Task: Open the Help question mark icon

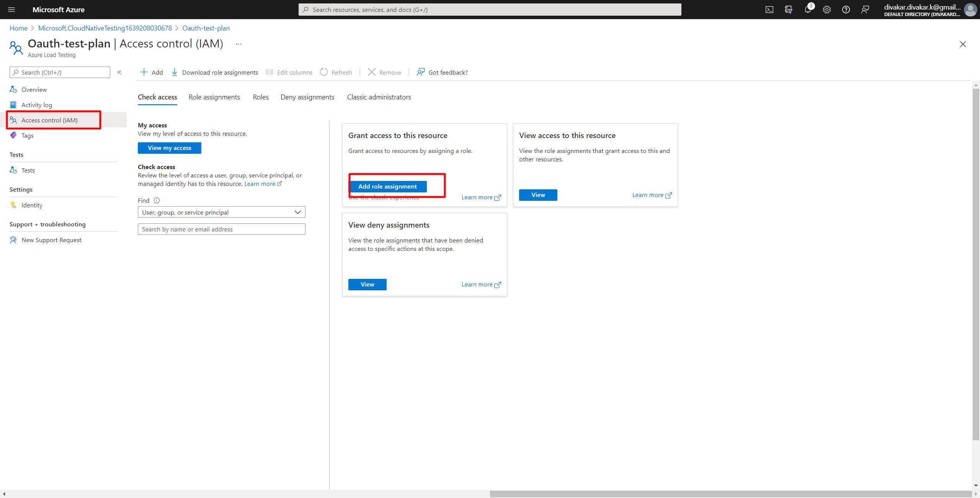Action: click(x=846, y=10)
